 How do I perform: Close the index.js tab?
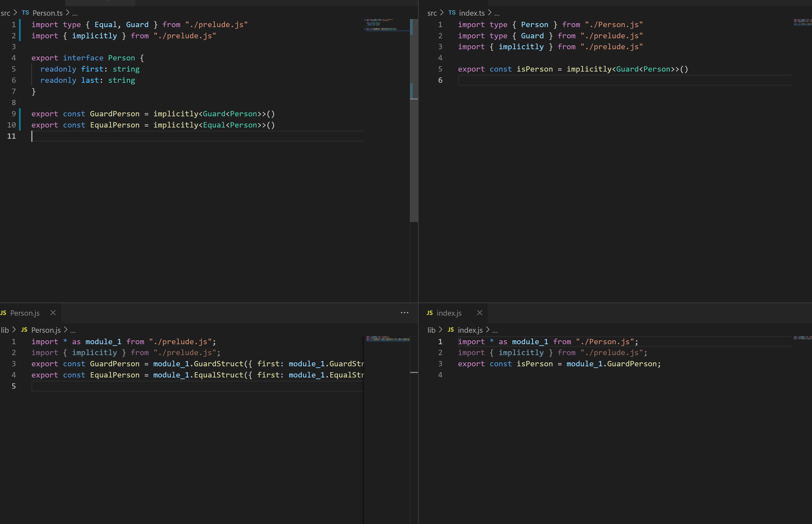pyautogui.click(x=479, y=313)
